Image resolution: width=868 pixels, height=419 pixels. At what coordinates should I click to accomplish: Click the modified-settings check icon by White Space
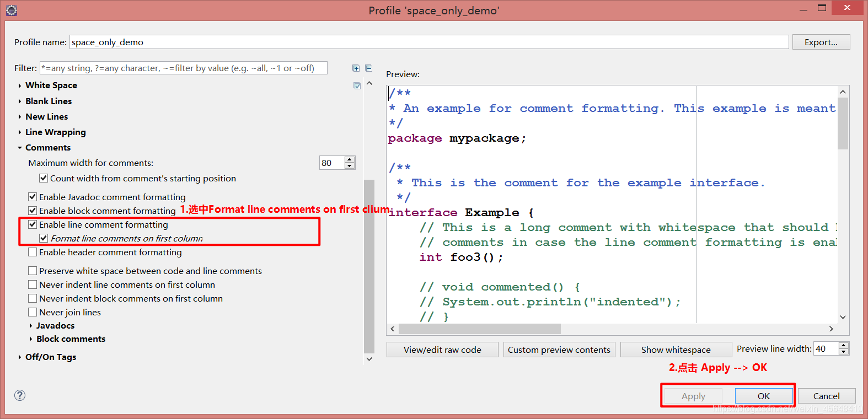click(x=357, y=85)
